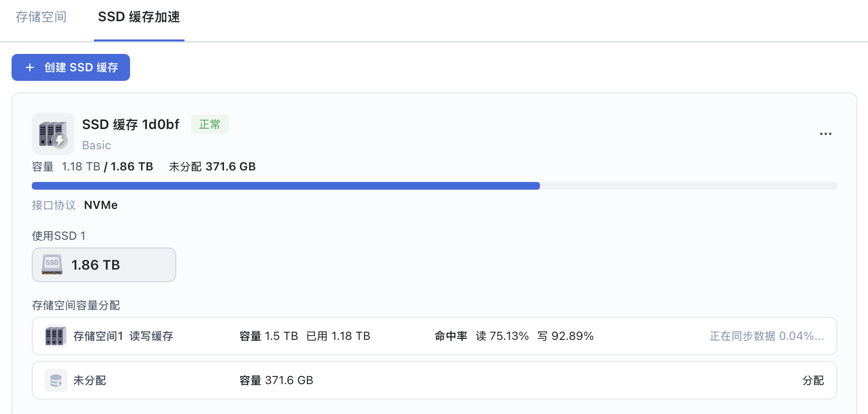Viewport: 868px width, 414px height.
Task: Click the 未分配 371.6 GB capacity summary
Action: pos(212,167)
